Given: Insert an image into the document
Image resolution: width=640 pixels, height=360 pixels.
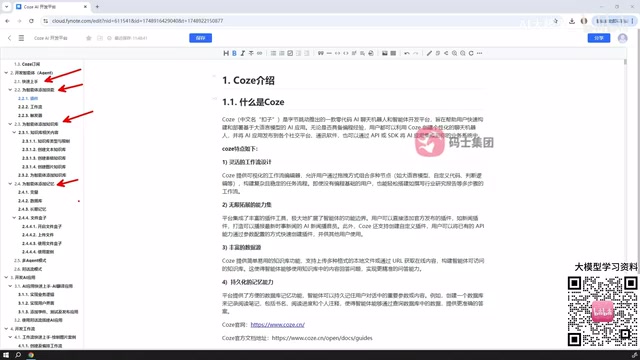Looking at the screenshot, I should 384,53.
